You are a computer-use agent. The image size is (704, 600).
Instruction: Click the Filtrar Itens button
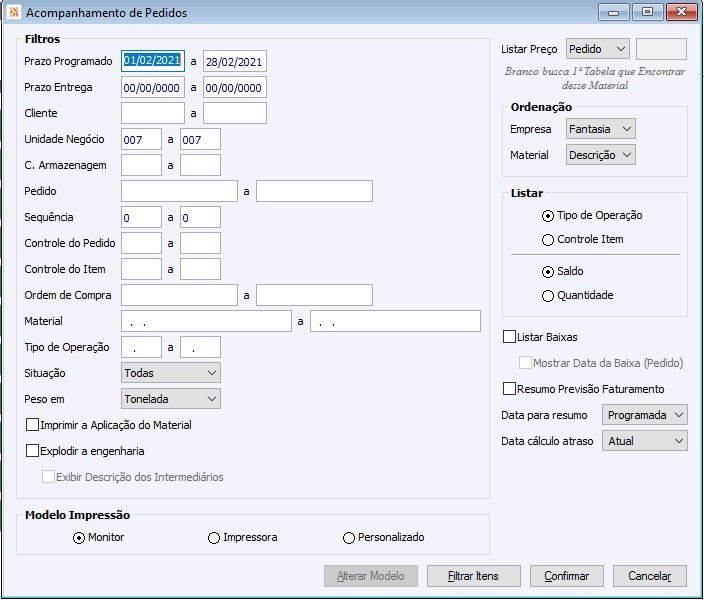coord(474,576)
